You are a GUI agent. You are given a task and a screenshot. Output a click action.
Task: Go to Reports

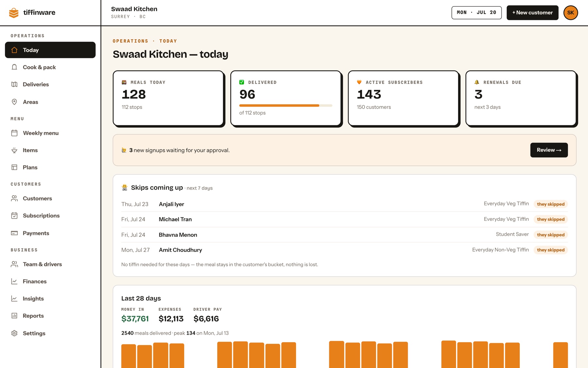(x=50, y=316)
